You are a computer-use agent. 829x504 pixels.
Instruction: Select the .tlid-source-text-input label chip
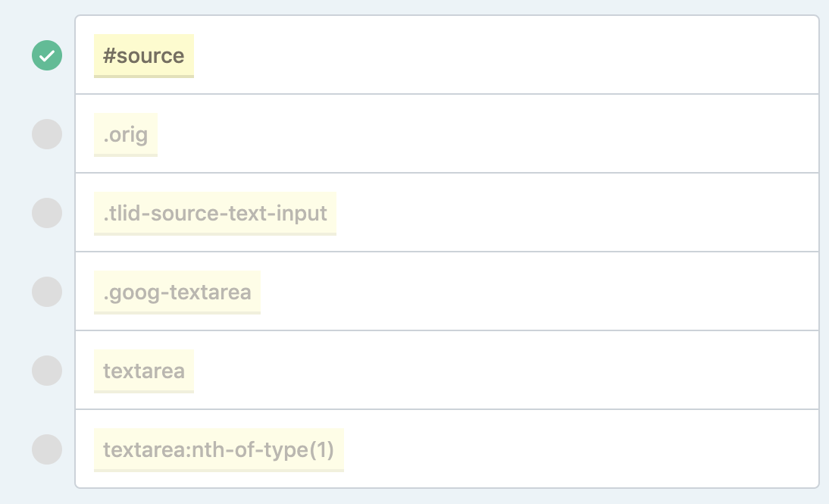[x=215, y=214]
